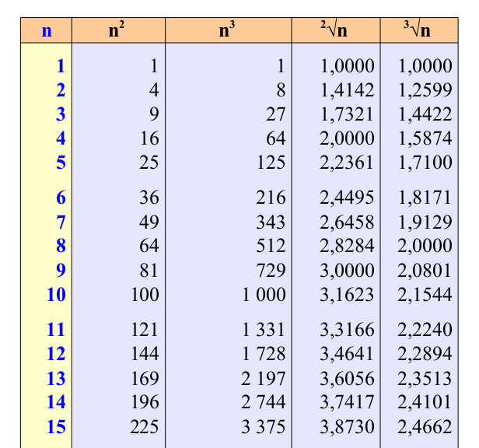
Task: Click the value 3,1623
Action: pos(348,295)
